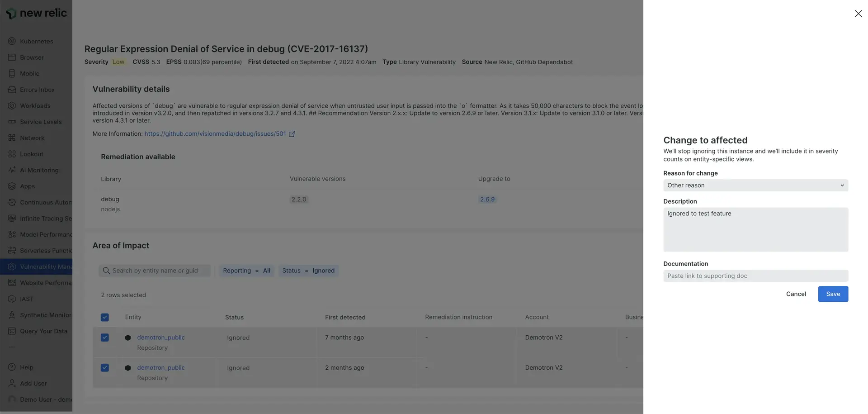
Task: Open Synthetic Monitoring menu item
Action: 46,315
